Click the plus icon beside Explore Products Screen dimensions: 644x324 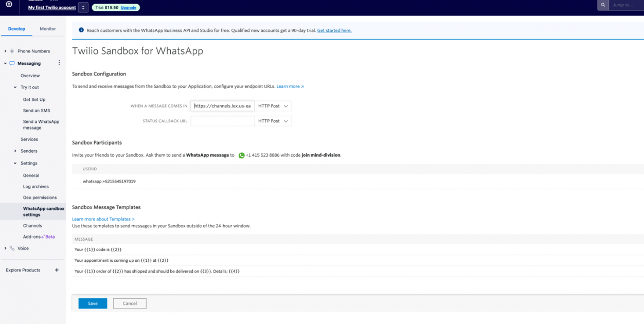pyautogui.click(x=57, y=270)
